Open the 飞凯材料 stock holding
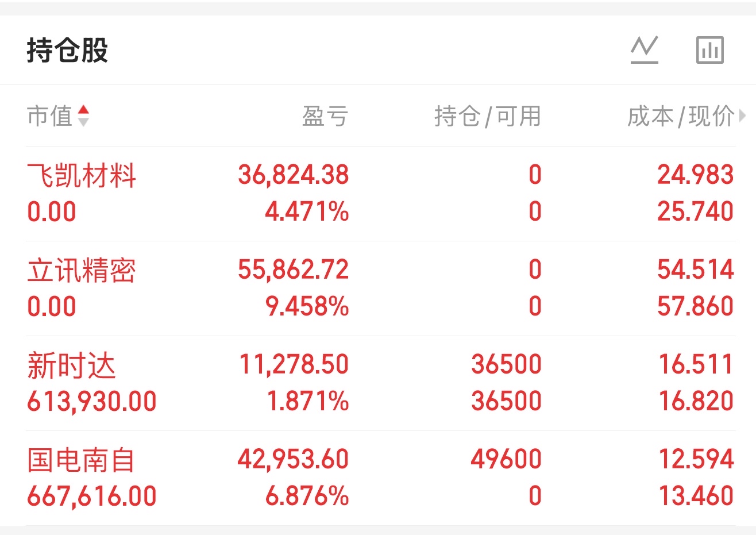This screenshot has height=535, width=756. 82,175
